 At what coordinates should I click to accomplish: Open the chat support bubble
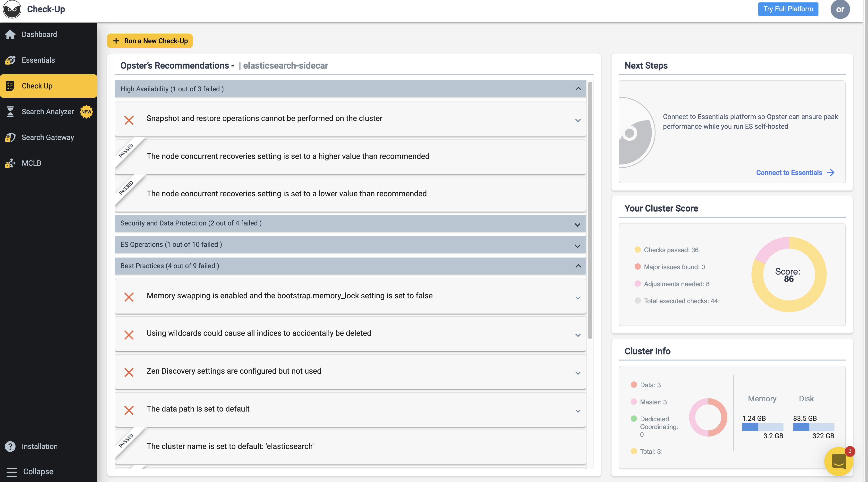point(839,461)
